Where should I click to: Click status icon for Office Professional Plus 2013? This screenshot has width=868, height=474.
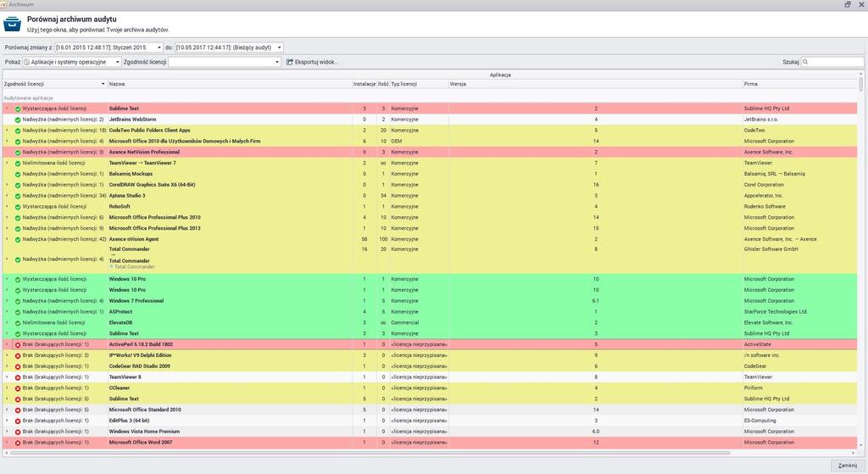(x=18, y=229)
